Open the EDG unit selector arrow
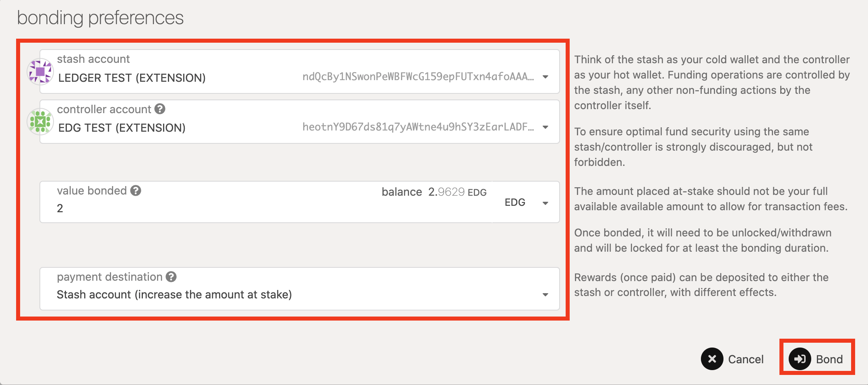 click(546, 203)
